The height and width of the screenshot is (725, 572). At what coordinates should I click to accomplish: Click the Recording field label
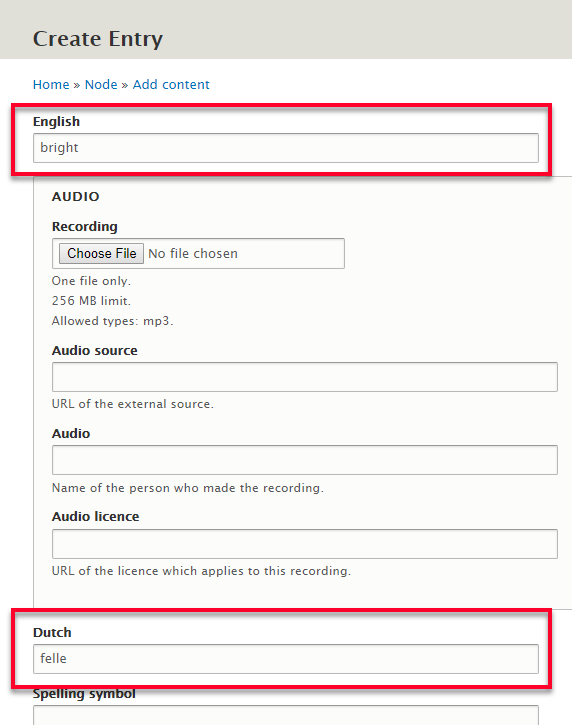pyautogui.click(x=85, y=227)
